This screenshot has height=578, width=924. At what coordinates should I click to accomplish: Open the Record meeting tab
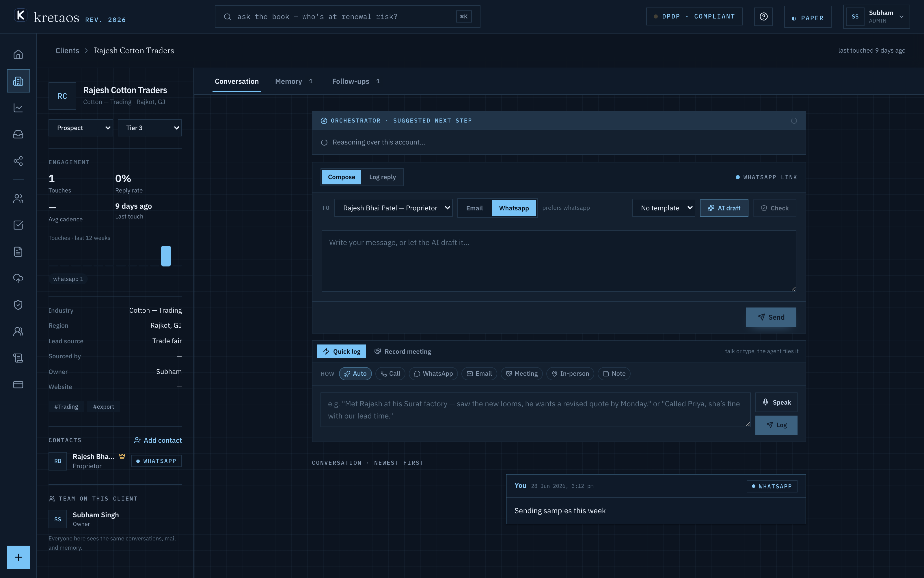403,351
